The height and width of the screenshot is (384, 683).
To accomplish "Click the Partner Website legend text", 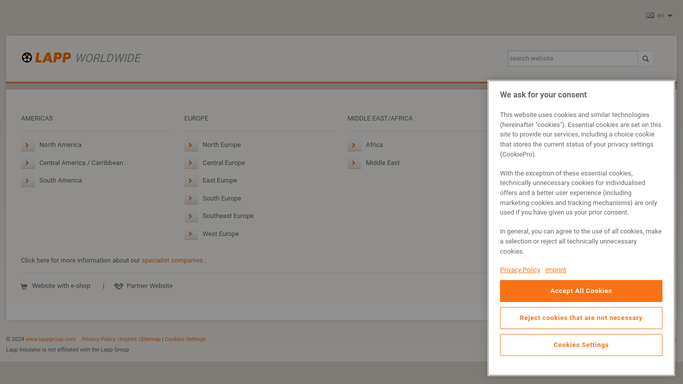I will tap(149, 286).
